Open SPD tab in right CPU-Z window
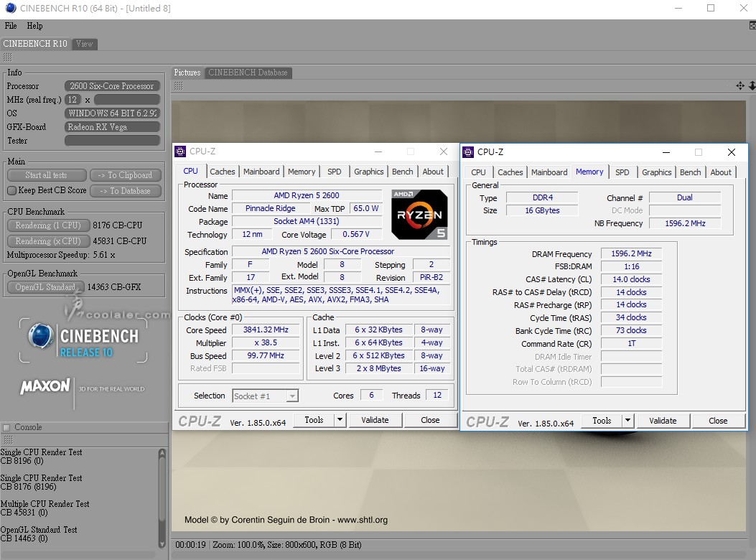 click(x=622, y=173)
